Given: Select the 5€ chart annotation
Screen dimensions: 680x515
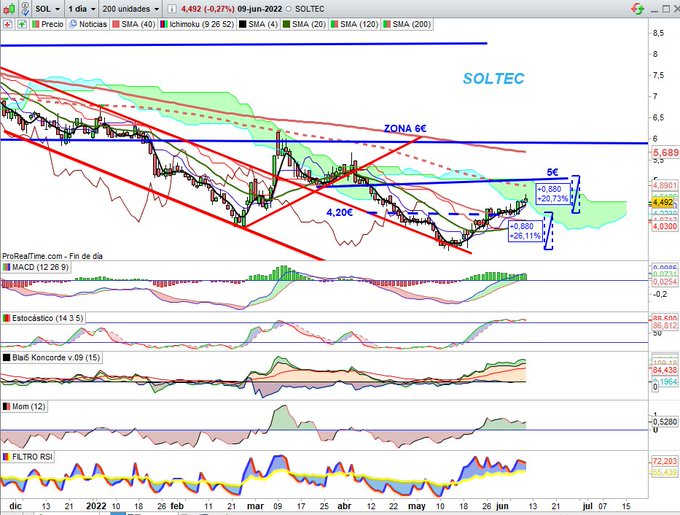Looking at the screenshot, I should (552, 173).
